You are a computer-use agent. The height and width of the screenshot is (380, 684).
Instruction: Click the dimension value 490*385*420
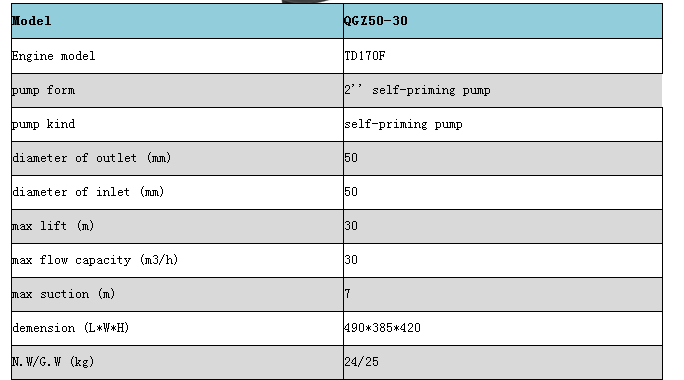point(382,328)
